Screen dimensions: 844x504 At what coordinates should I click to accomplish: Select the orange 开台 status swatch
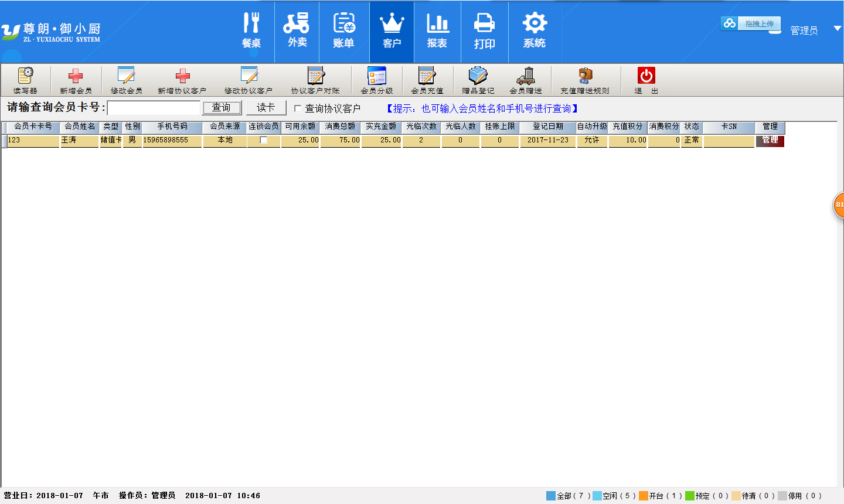[644, 496]
